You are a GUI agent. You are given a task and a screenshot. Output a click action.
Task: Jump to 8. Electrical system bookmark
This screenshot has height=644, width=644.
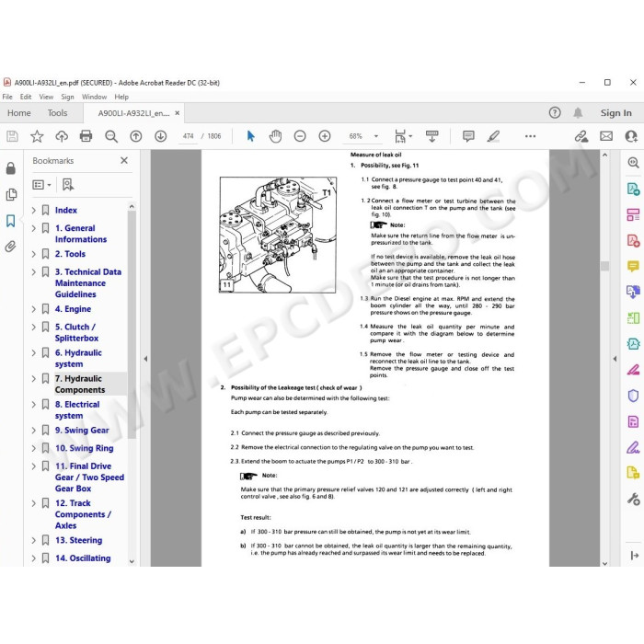click(x=77, y=410)
